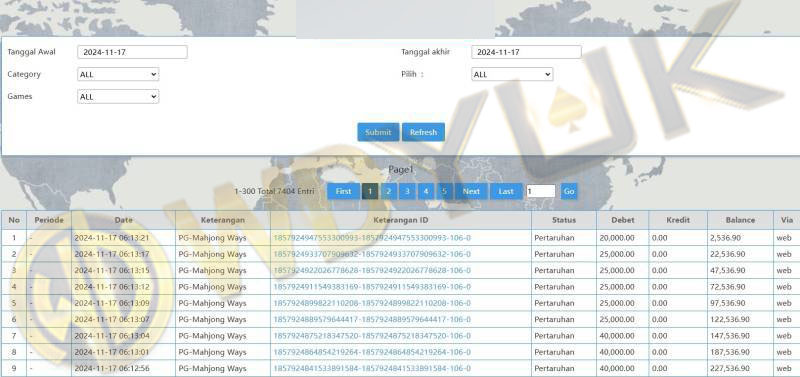Open Keterangan ID link ending 347520-106-0
The height and width of the screenshot is (377, 800).
click(372, 336)
